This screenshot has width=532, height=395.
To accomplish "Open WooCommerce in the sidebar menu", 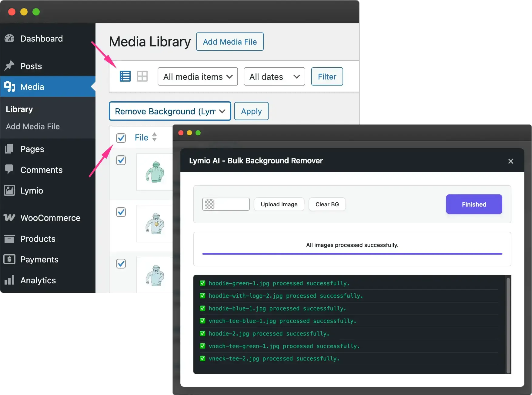I will click(x=48, y=218).
